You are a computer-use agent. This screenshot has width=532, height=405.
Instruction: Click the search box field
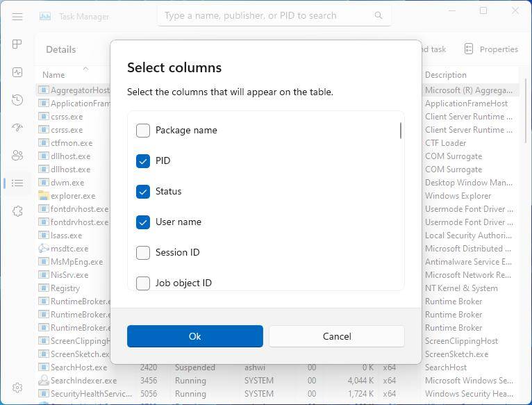(274, 15)
